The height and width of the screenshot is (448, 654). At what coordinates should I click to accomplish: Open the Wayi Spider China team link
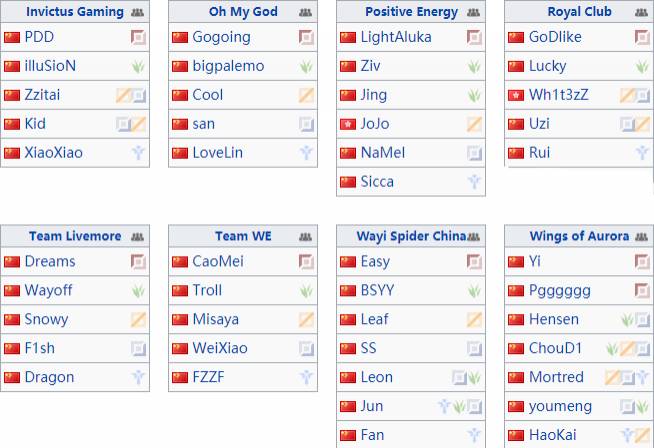(x=411, y=236)
